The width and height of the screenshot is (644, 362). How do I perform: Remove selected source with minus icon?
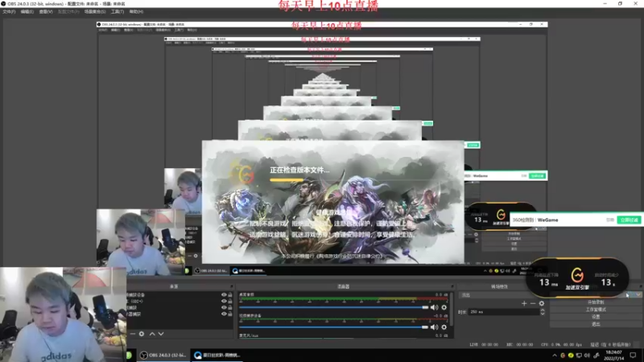pyautogui.click(x=133, y=334)
